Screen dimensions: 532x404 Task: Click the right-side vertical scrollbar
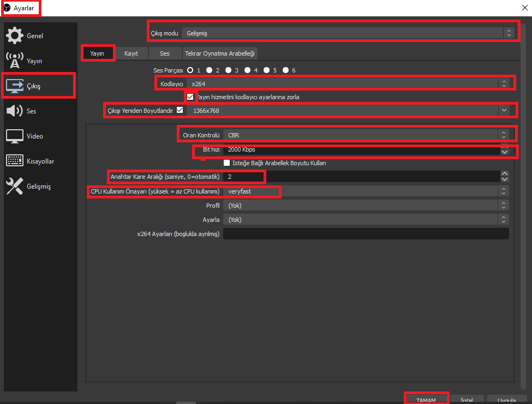pos(523,207)
